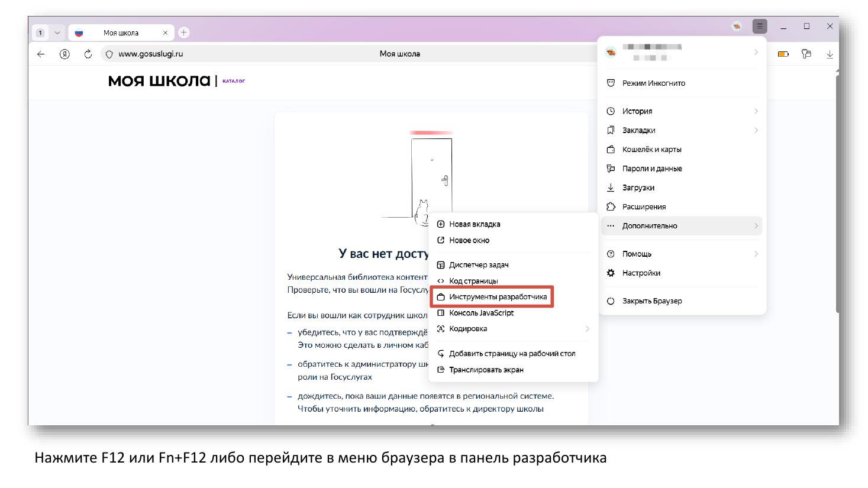
Task: Click the КАТАЛОГ link next to the logo
Action: [234, 81]
